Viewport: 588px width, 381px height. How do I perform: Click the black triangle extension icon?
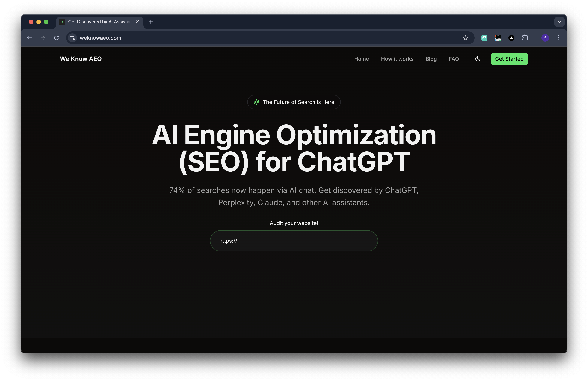pos(511,38)
